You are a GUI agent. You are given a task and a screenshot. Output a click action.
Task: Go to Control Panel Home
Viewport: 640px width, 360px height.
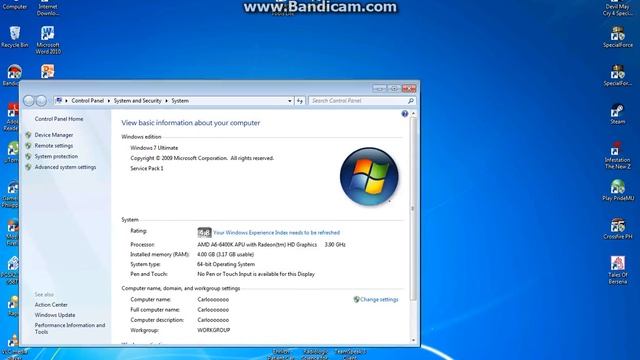pos(59,119)
